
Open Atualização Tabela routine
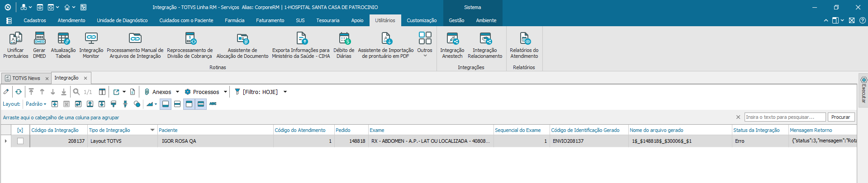point(63,46)
